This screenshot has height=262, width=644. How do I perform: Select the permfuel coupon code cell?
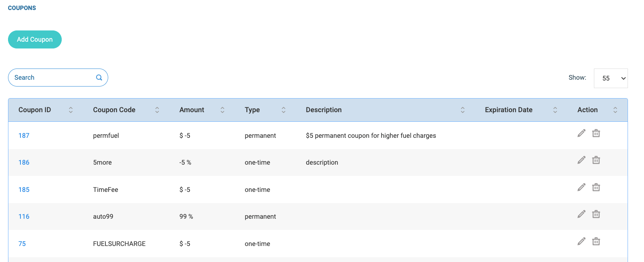pos(106,136)
